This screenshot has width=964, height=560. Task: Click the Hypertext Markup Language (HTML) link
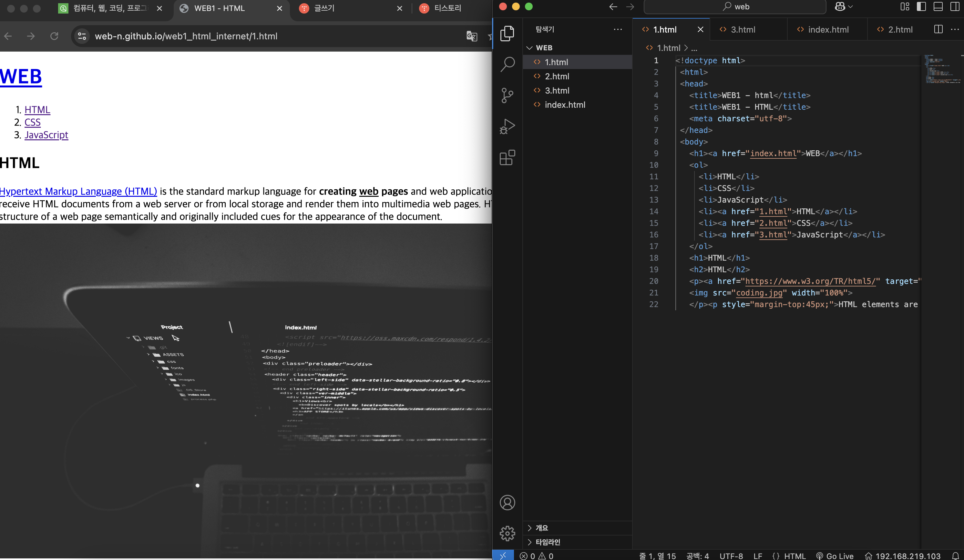pos(78,191)
